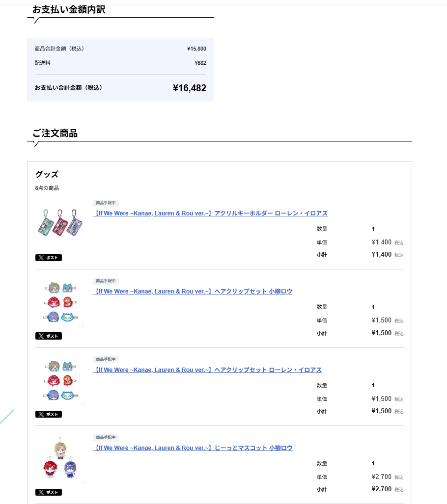
Task: Share the 小柳ロウ hair clip set on X
Action: point(48,336)
